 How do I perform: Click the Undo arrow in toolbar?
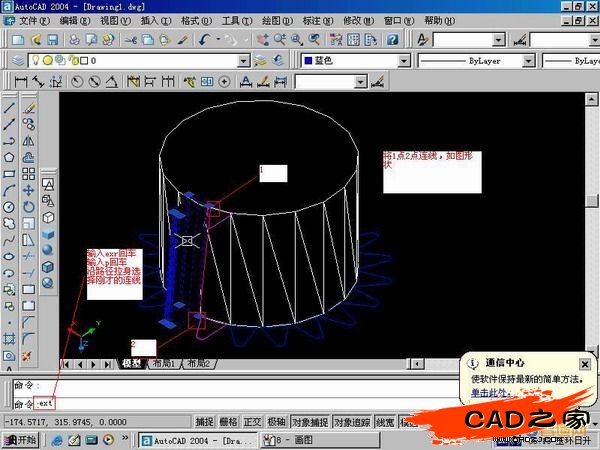point(205,39)
